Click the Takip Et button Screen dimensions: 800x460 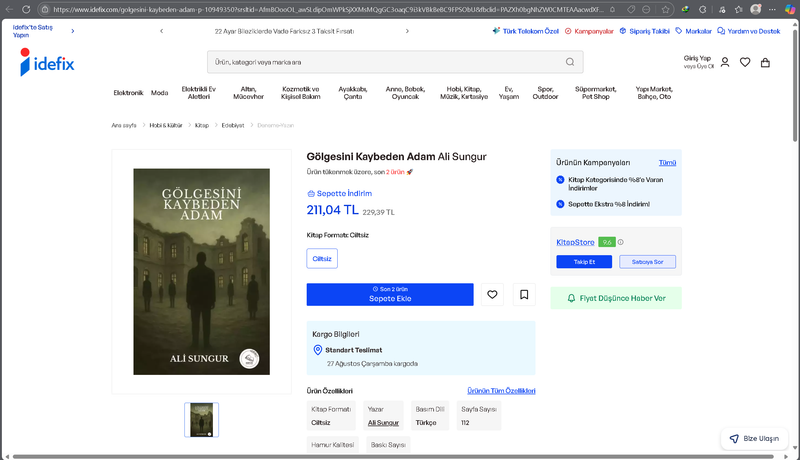(584, 262)
